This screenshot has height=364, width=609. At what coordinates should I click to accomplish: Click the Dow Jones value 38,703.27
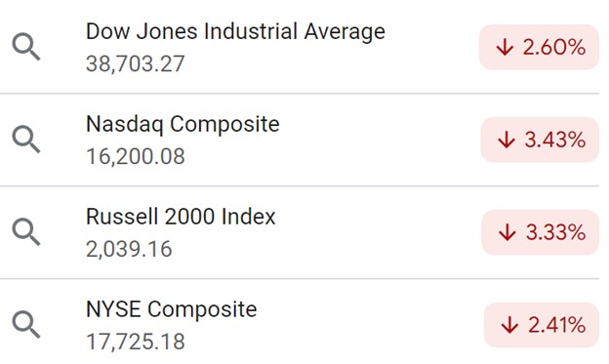point(135,63)
